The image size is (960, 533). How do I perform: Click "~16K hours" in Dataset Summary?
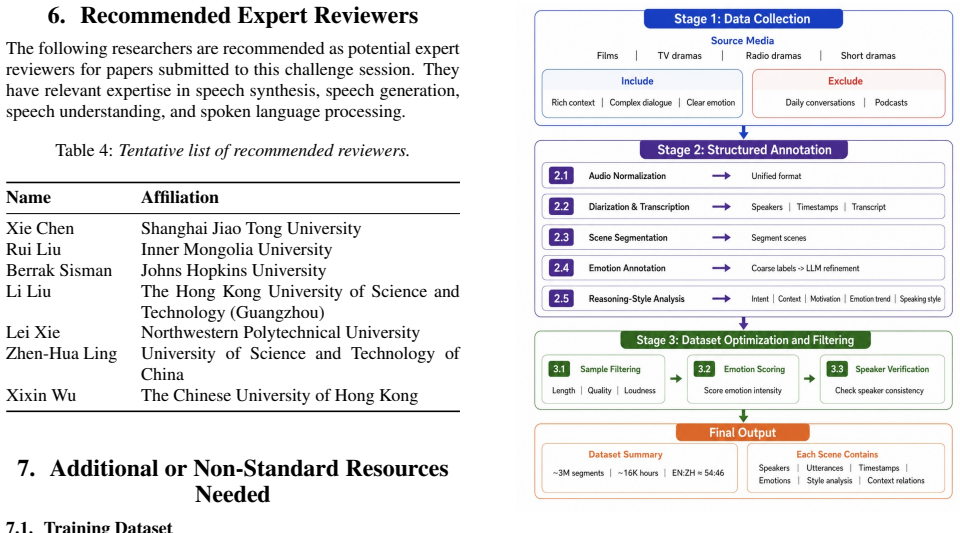click(x=637, y=473)
